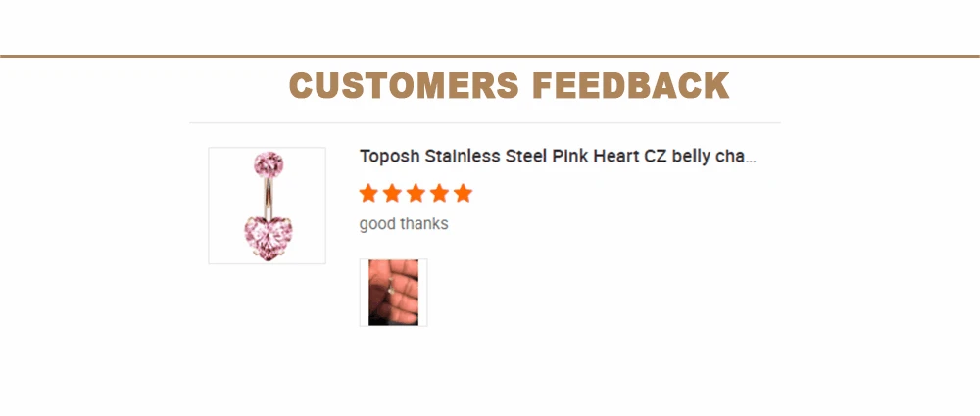Image resolution: width=980 pixels, height=416 pixels.
Task: Open the pink belly ring product image
Action: tap(267, 206)
